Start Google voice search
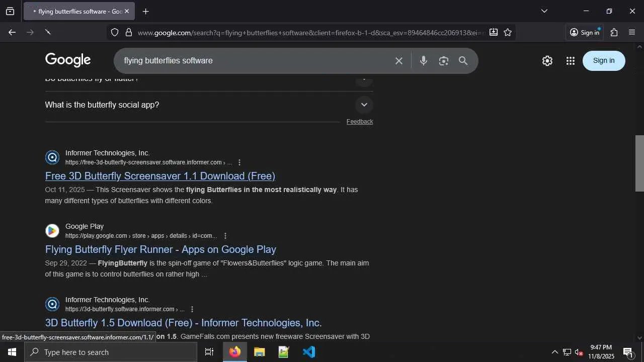 (x=424, y=61)
